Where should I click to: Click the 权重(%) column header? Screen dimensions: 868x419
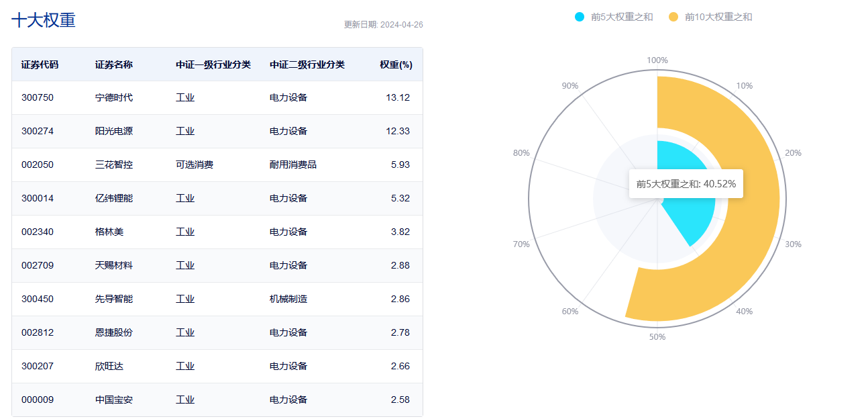[396, 64]
